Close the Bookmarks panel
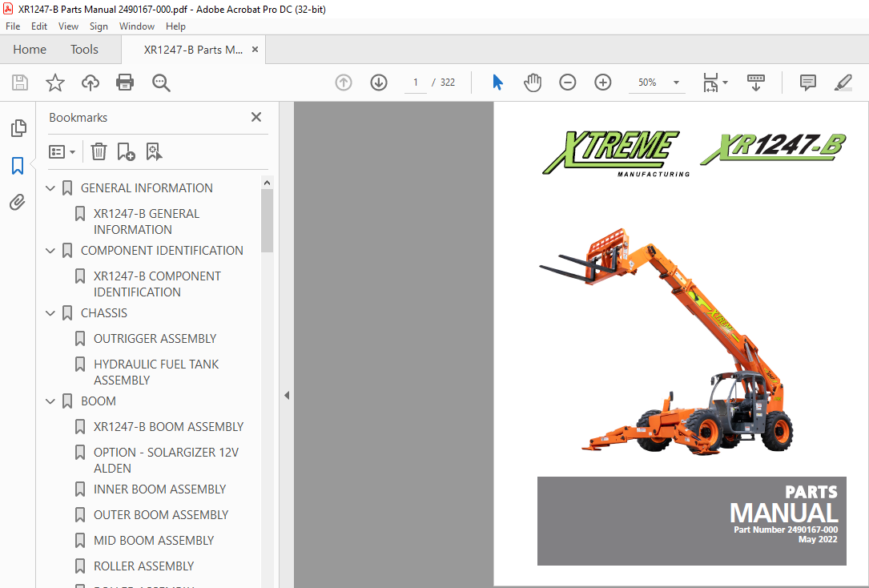The image size is (869, 588). [x=256, y=117]
